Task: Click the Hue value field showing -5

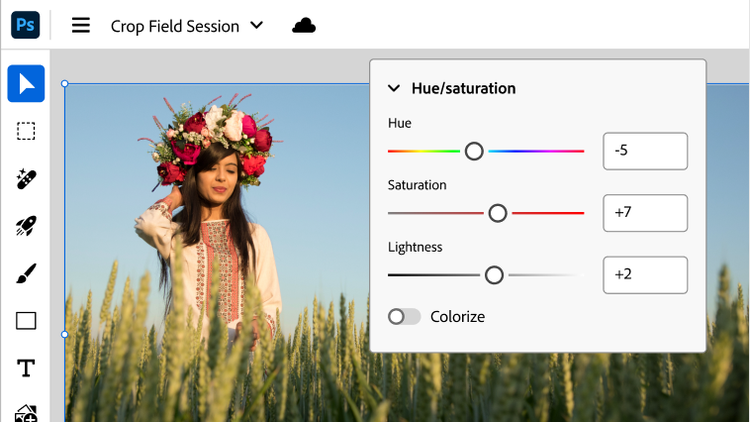Action: point(645,151)
